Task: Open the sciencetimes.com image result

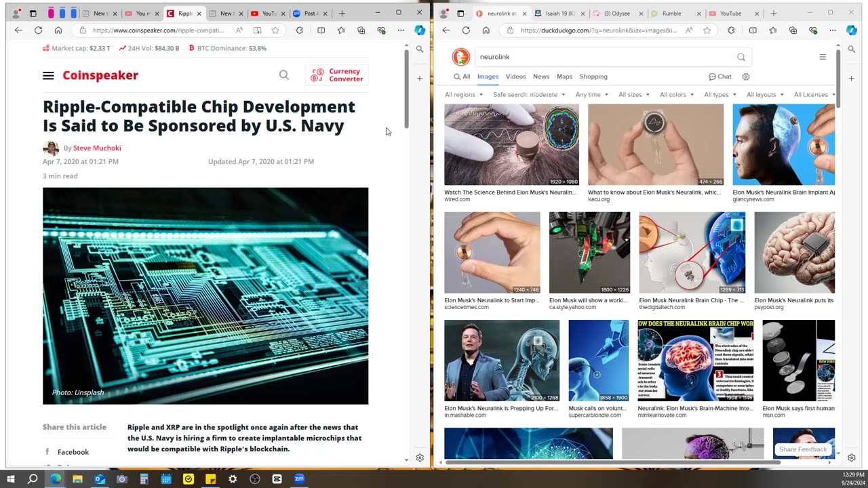Action: [x=492, y=252]
